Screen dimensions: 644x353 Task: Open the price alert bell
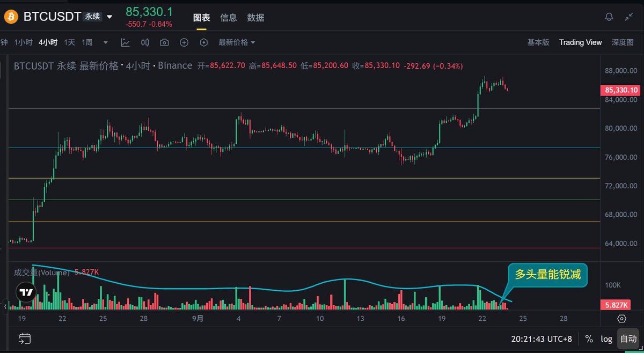click(x=609, y=17)
